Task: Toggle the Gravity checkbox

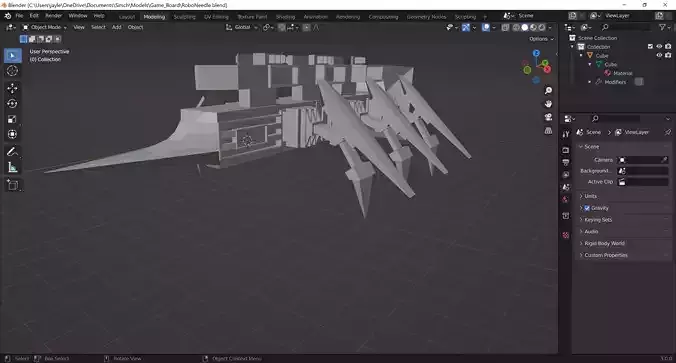Action: pyautogui.click(x=587, y=208)
